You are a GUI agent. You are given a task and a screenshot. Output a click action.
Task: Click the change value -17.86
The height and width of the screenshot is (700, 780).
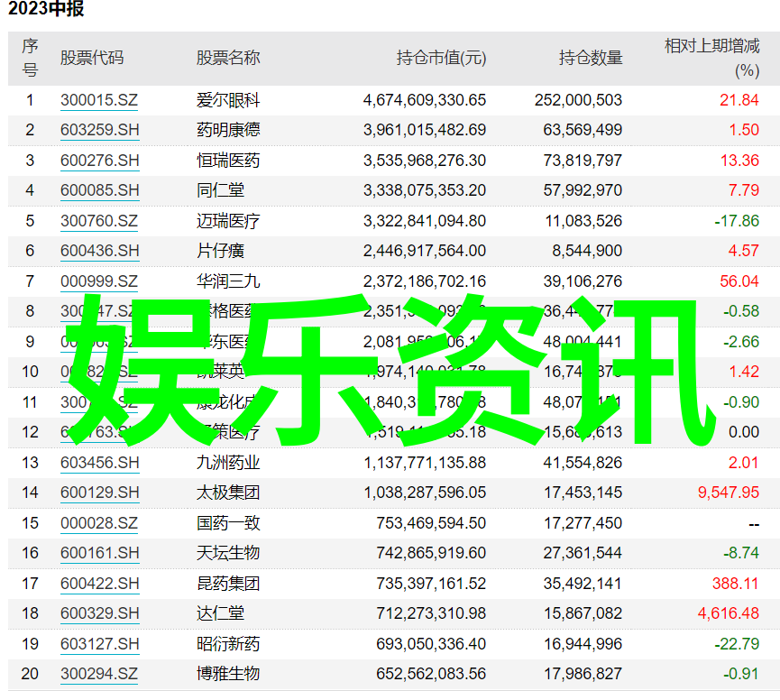(x=737, y=221)
